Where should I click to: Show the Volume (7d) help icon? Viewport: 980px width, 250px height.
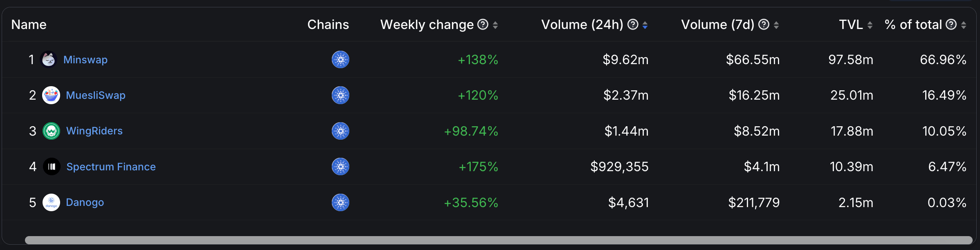pos(764,25)
